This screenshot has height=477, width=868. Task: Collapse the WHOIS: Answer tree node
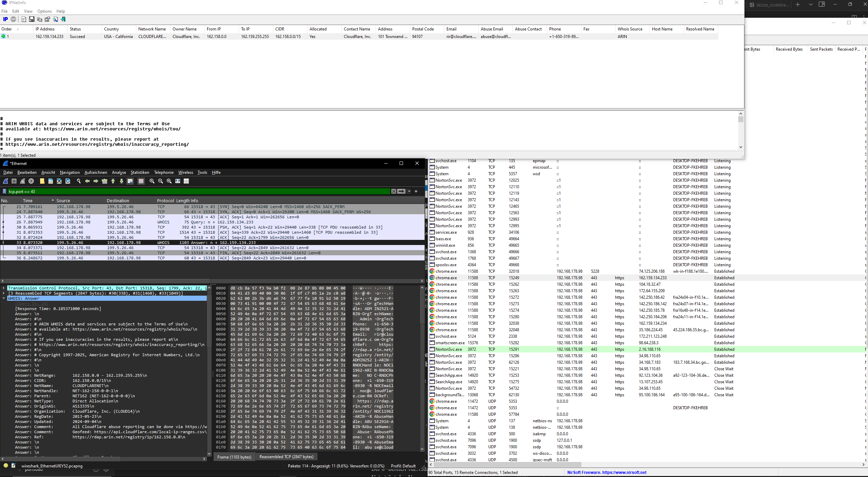point(4,298)
